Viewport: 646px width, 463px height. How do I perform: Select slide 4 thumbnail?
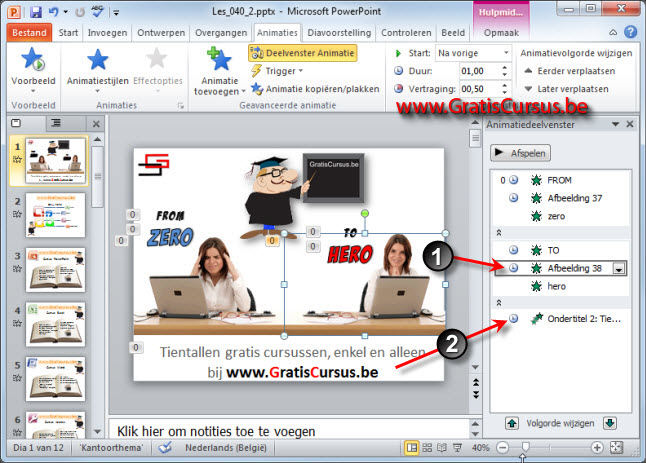(56, 325)
